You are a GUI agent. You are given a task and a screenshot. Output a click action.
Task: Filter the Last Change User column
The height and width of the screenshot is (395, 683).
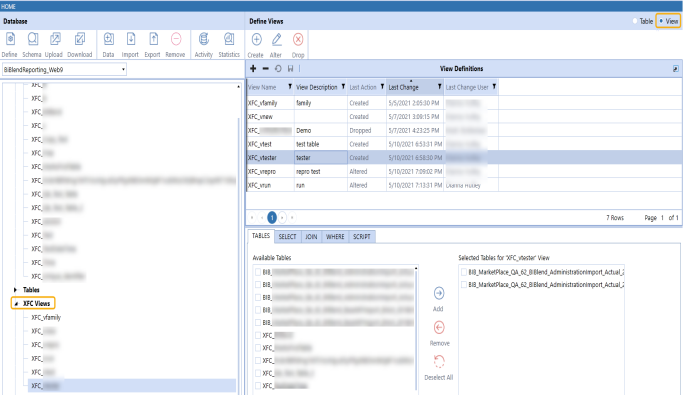coord(494,87)
